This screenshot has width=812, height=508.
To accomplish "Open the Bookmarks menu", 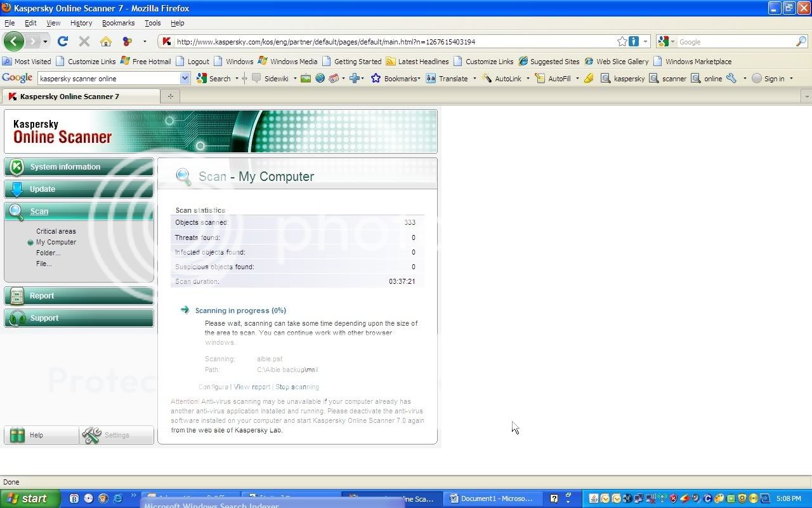I will (118, 23).
